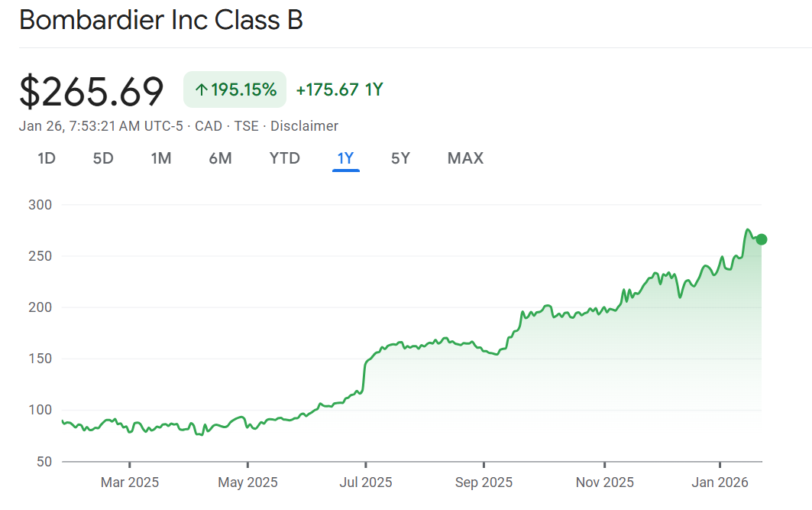
Task: Click the Mar 2025 axis label
Action: tap(130, 482)
